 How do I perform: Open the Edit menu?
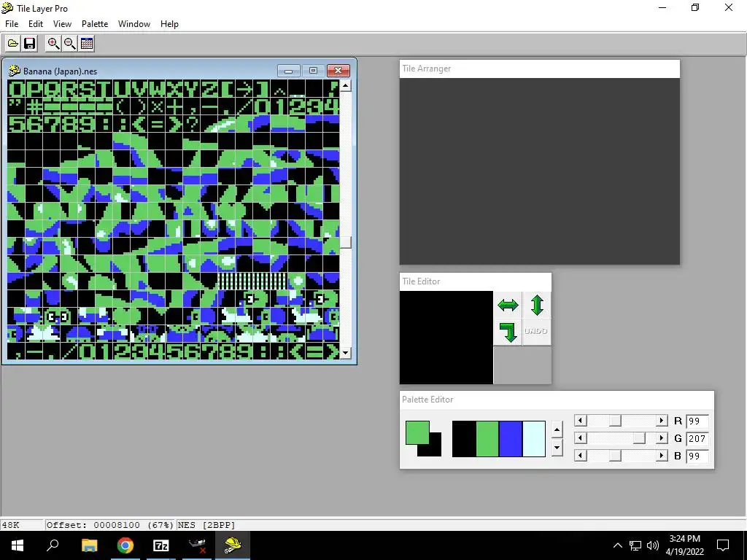(x=36, y=24)
